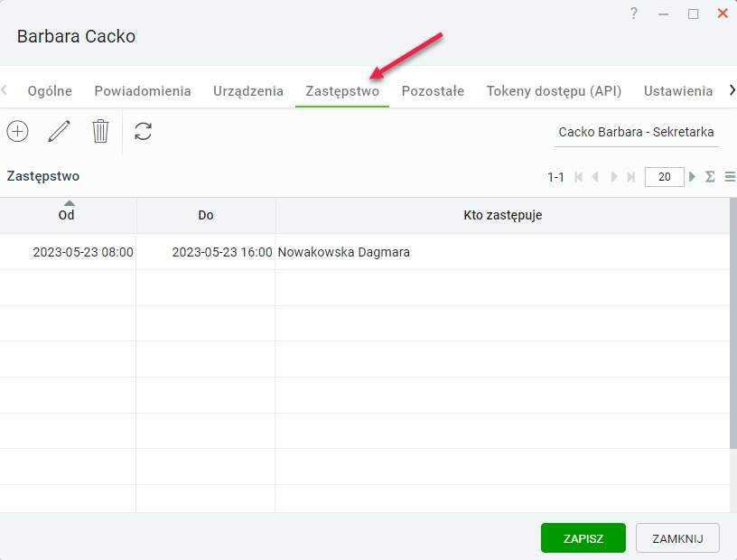Maximize the Barbara Cacko window
The image size is (737, 560).
tap(693, 14)
